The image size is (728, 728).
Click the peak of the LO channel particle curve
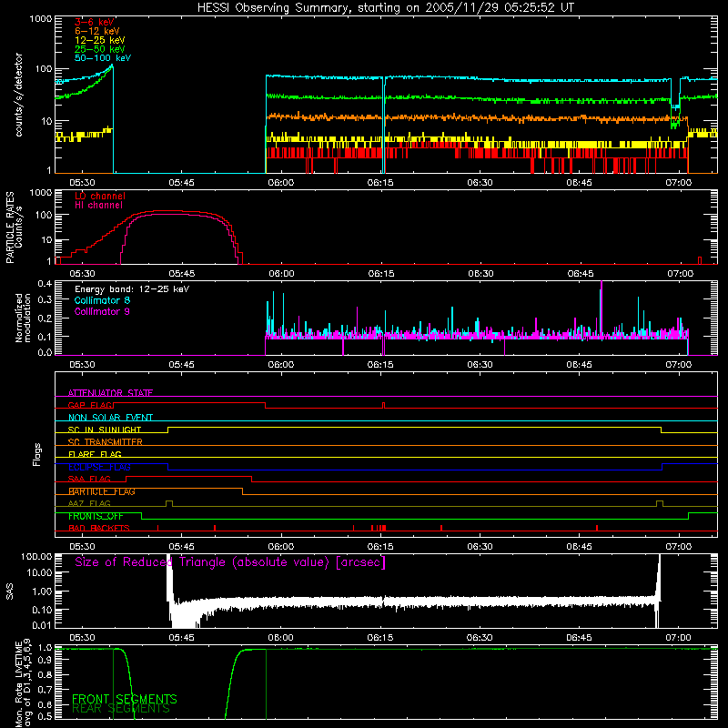tap(167, 211)
